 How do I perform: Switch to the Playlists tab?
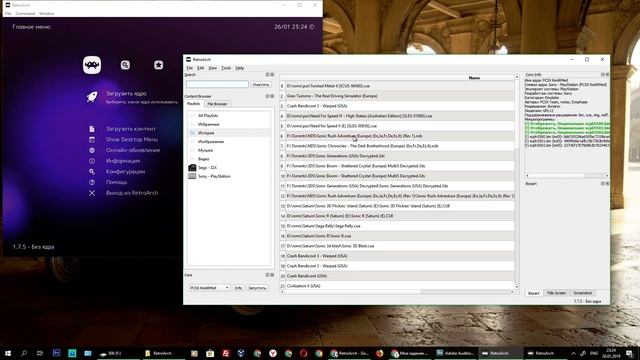click(193, 104)
